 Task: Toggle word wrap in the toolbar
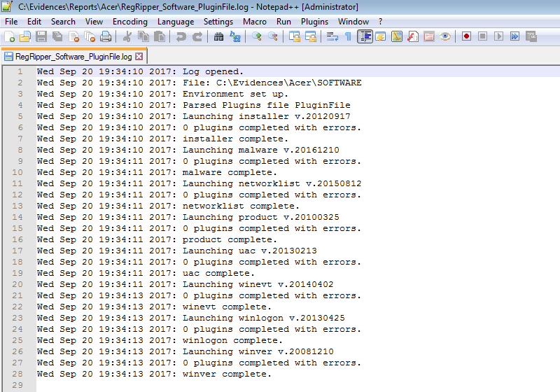(332, 36)
